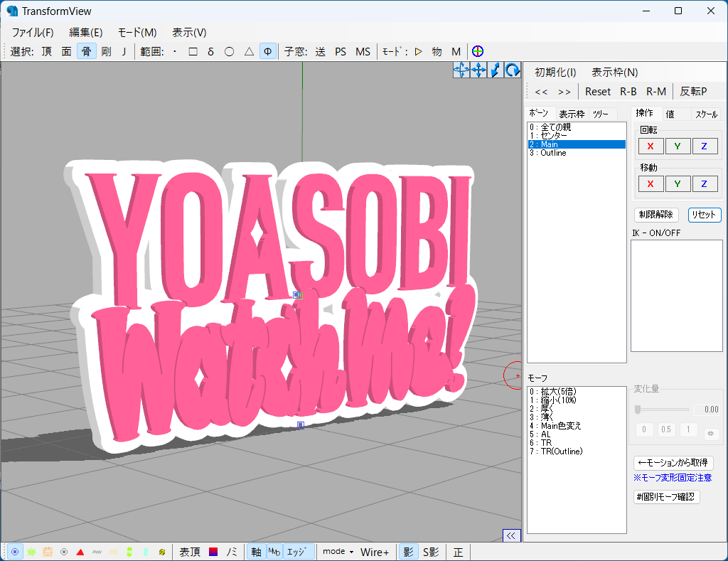Click the viewport rotate view icon

[513, 70]
